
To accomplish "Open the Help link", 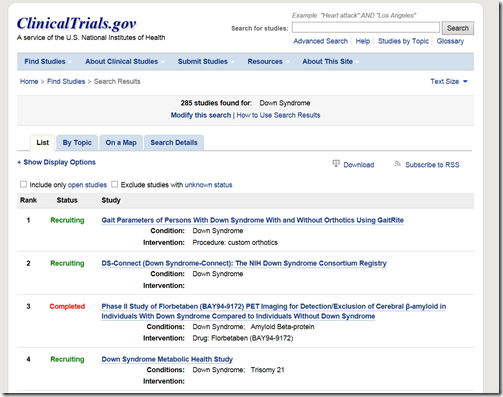I will coord(363,41).
